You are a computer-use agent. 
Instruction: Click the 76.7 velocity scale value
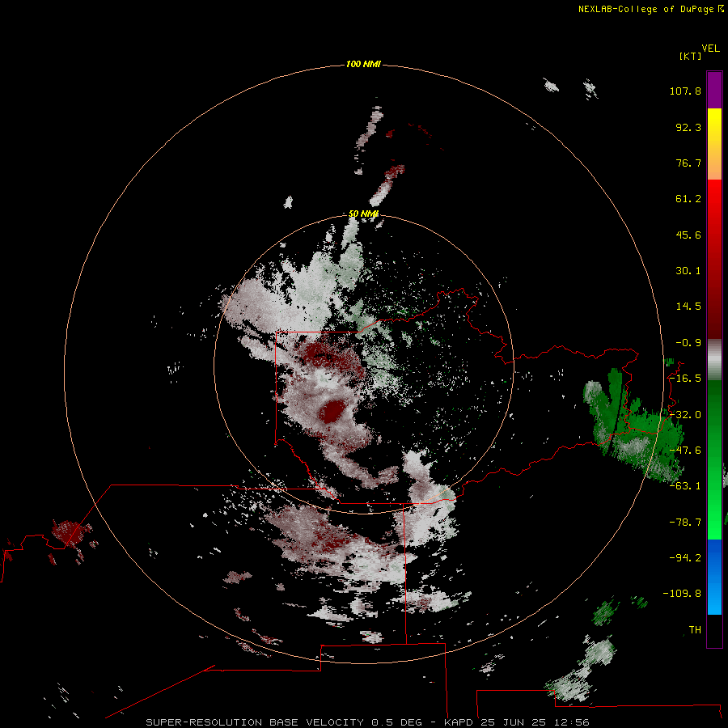click(x=688, y=163)
